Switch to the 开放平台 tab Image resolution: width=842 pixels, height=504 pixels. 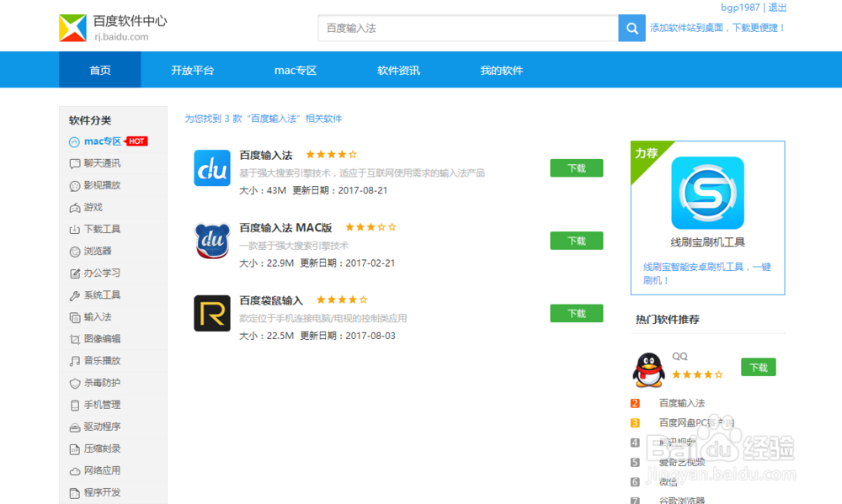click(x=195, y=70)
